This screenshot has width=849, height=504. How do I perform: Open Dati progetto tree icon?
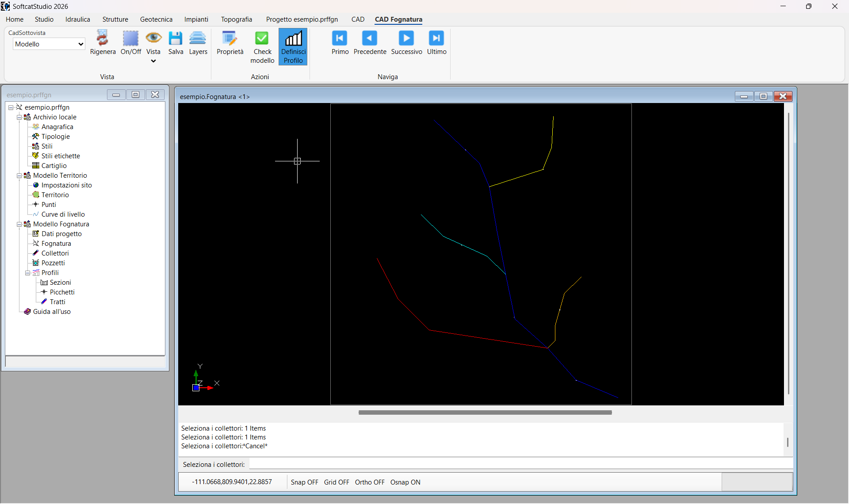coord(36,234)
